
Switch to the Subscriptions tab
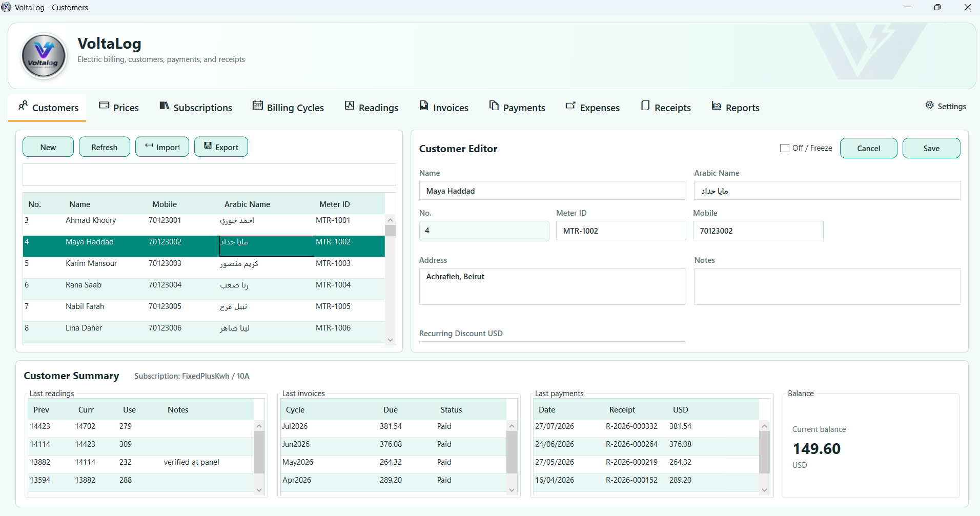pyautogui.click(x=196, y=108)
